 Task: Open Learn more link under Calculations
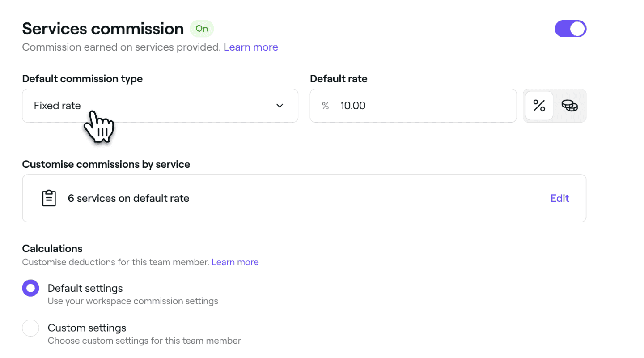tap(235, 262)
